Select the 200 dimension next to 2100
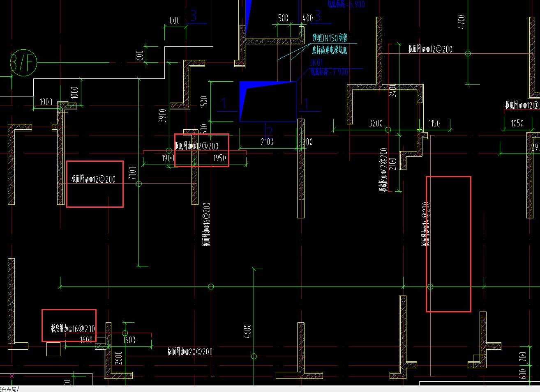Viewport: 540px width, 392px height. click(x=307, y=142)
